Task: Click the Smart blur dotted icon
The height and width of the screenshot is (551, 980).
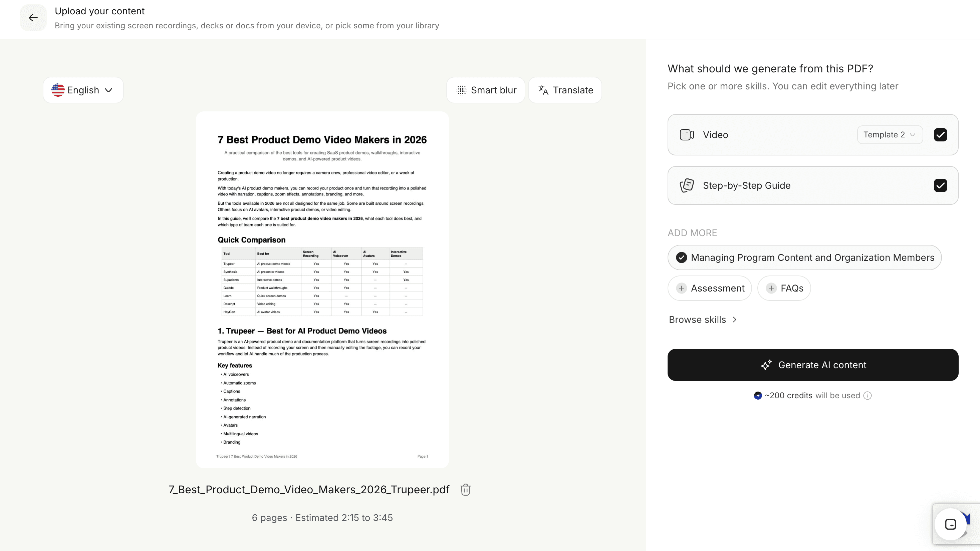Action: point(462,90)
